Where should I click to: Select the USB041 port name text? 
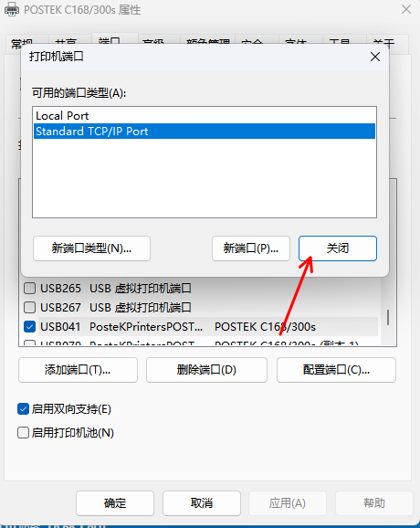tap(60, 327)
